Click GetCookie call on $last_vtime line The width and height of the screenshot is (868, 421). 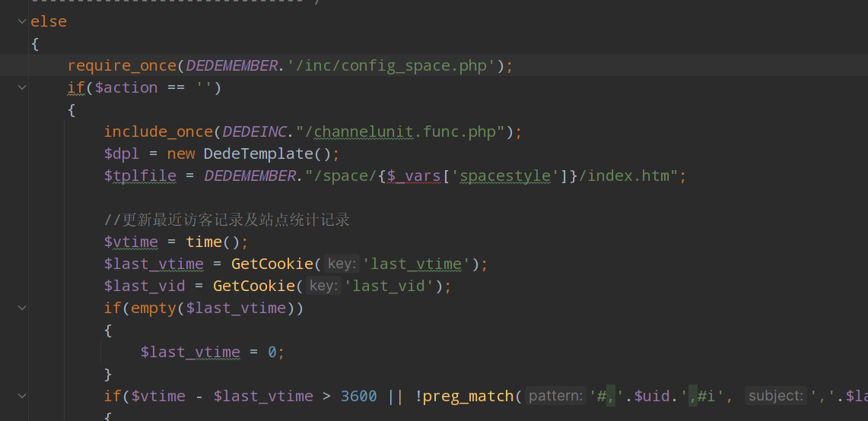pos(272,264)
